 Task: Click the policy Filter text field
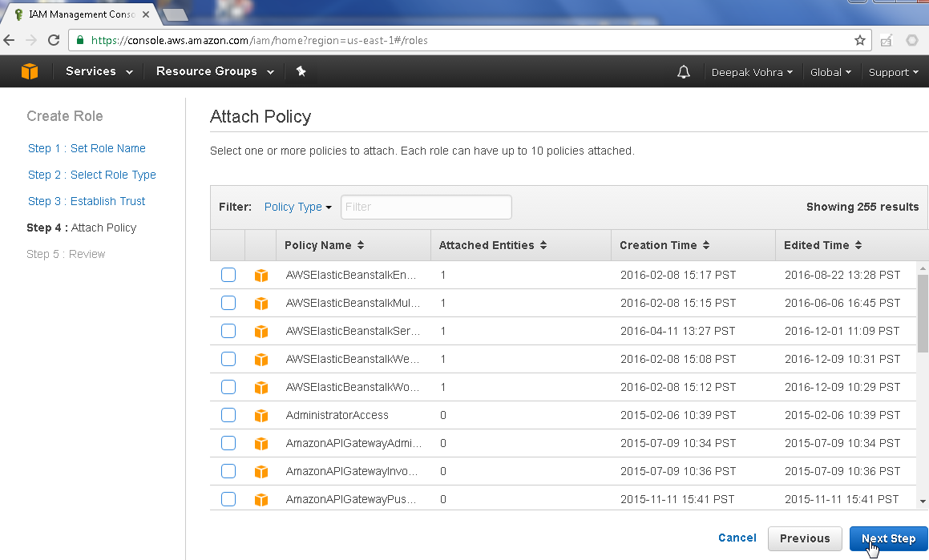(x=426, y=207)
